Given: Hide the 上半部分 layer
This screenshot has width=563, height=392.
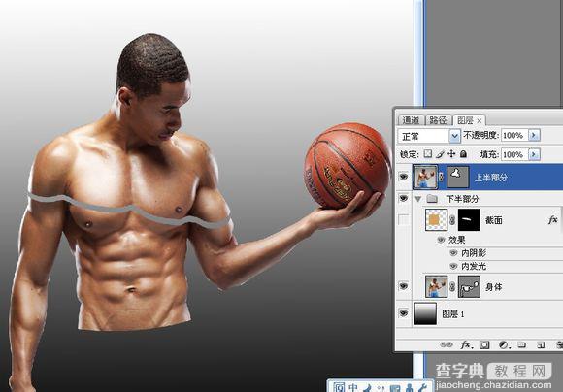Looking at the screenshot, I should click(x=404, y=177).
